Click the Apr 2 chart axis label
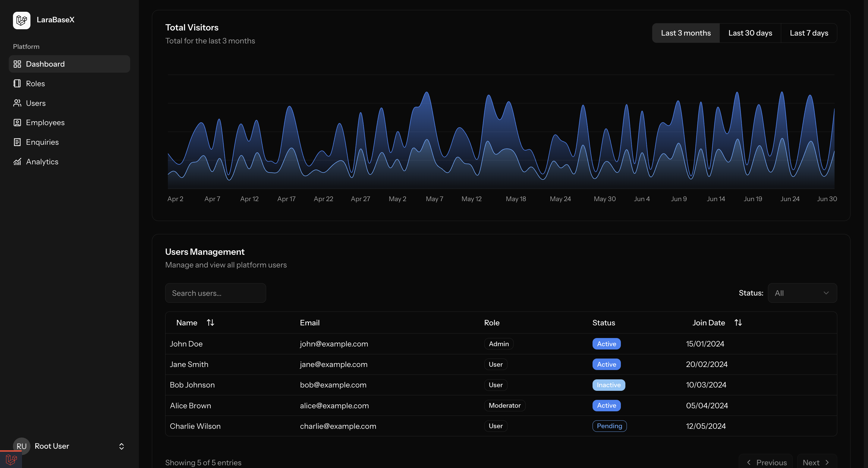The image size is (868, 468). pyautogui.click(x=175, y=199)
